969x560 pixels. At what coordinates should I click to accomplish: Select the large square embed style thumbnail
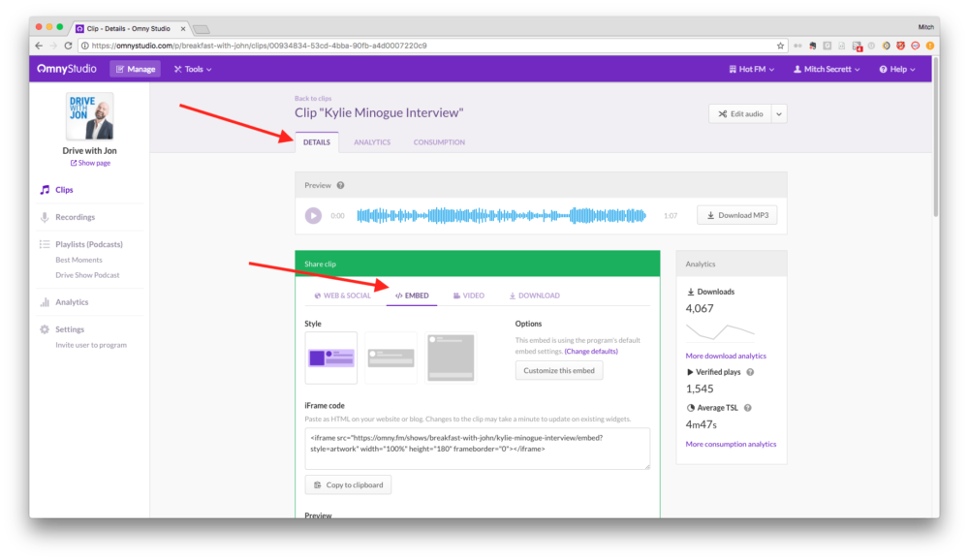point(451,358)
